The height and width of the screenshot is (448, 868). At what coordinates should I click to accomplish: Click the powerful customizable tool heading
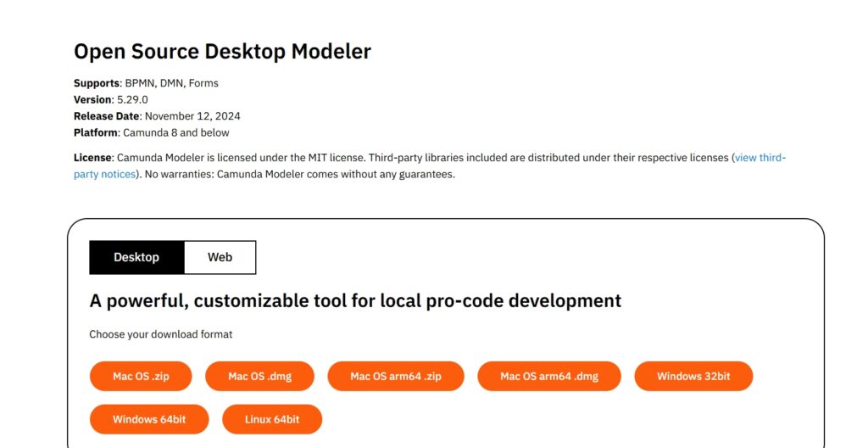[355, 300]
